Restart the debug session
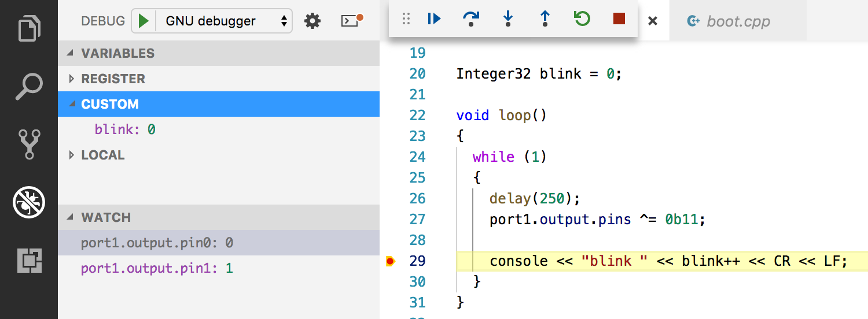The image size is (868, 319). [582, 19]
